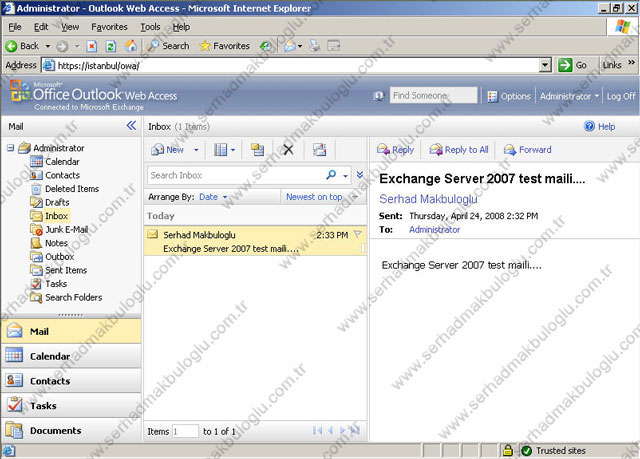Viewport: 640px width, 459px height.
Task: Open the File menu
Action: [15, 27]
